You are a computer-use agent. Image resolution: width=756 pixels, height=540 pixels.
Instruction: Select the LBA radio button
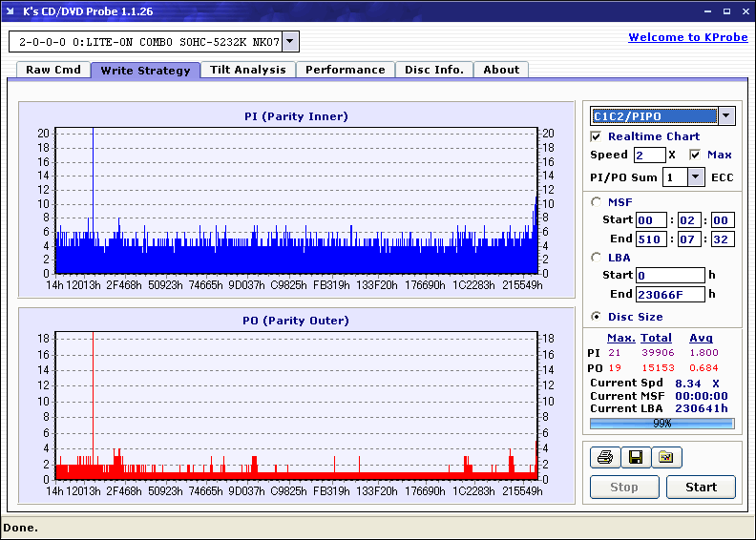click(x=597, y=257)
